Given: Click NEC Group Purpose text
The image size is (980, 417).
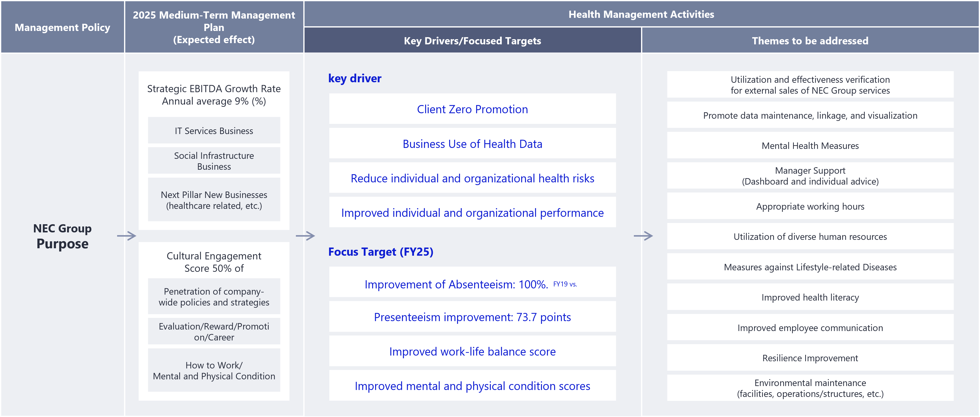Looking at the screenshot, I should pos(62,236).
